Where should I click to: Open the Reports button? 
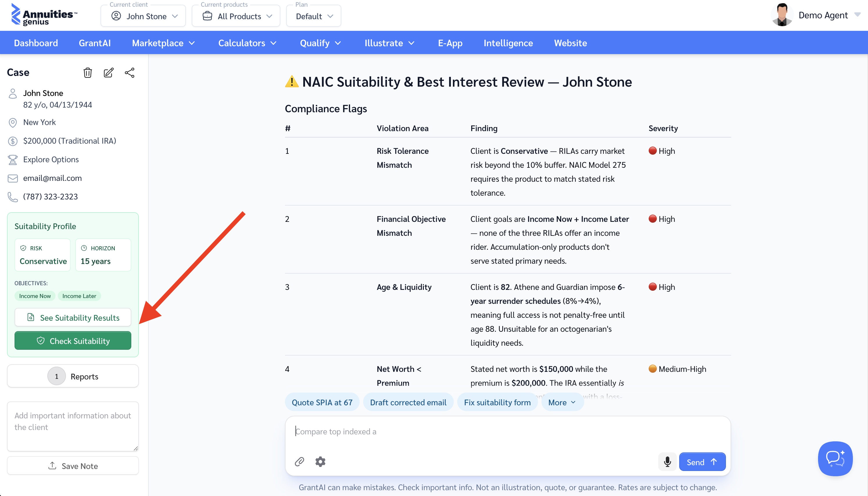pos(73,376)
